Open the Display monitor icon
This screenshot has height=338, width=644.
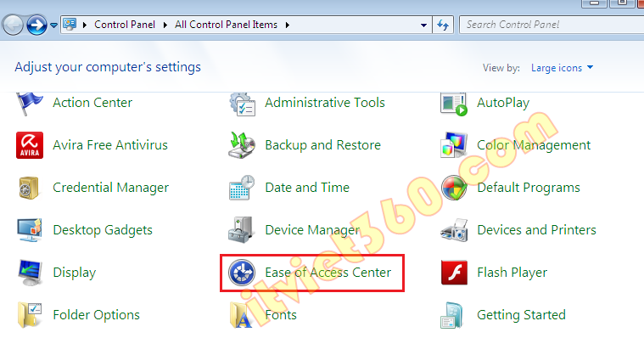pyautogui.click(x=30, y=273)
